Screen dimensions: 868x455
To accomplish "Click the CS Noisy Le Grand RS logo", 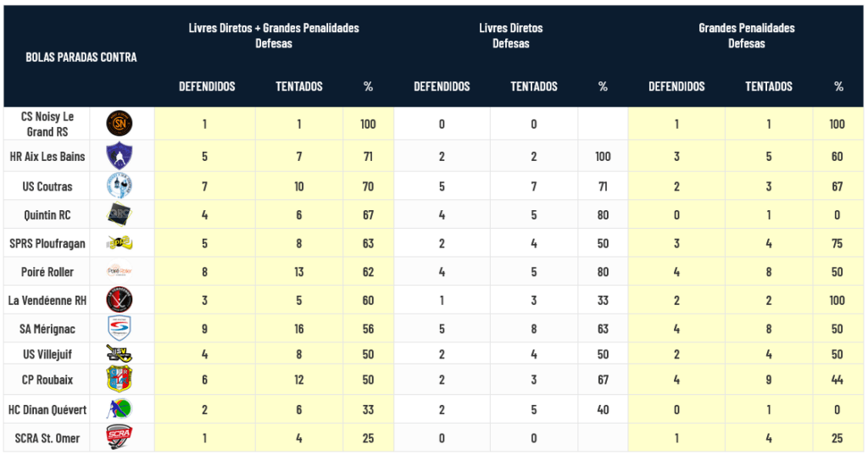I will pyautogui.click(x=119, y=125).
